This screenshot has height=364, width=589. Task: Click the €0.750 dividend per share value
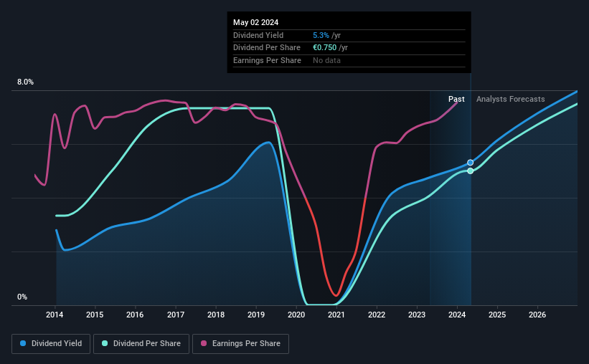click(x=324, y=48)
